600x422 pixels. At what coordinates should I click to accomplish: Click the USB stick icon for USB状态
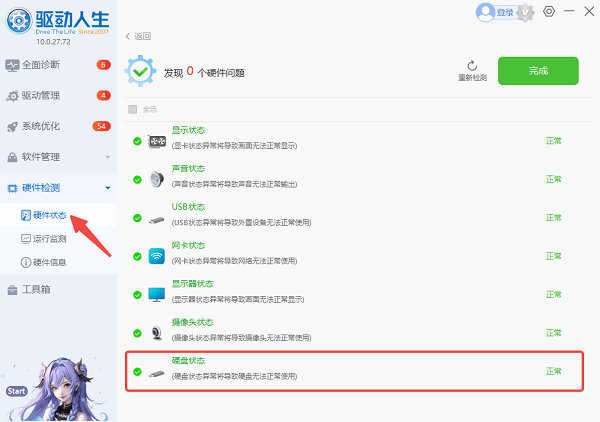tap(157, 220)
